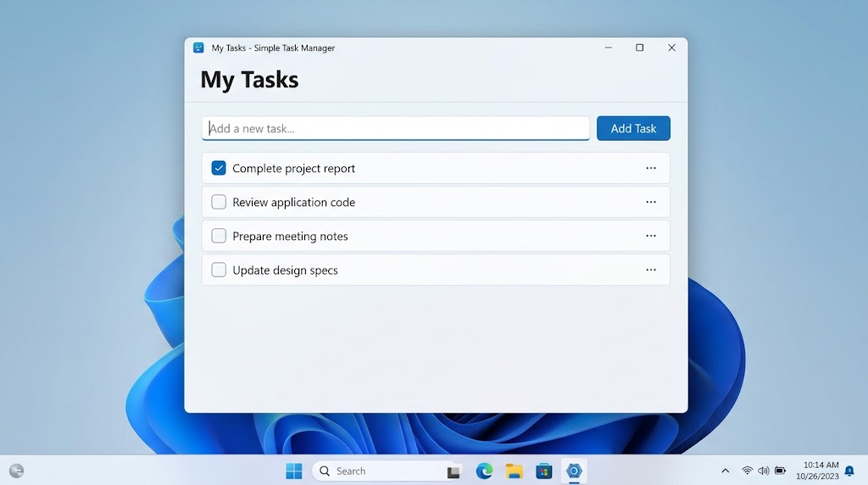The width and height of the screenshot is (868, 485).
Task: Close the Simple Task Manager window
Action: 671,47
